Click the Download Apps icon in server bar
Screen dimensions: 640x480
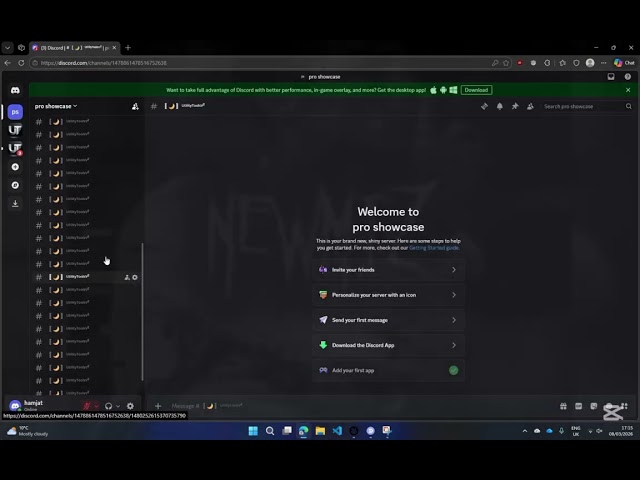[15, 203]
